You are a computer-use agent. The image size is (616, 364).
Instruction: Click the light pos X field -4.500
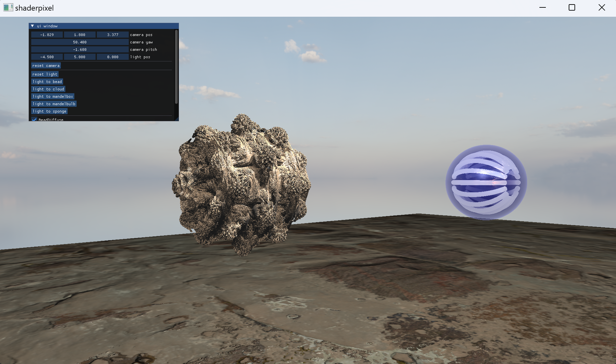[x=47, y=57]
